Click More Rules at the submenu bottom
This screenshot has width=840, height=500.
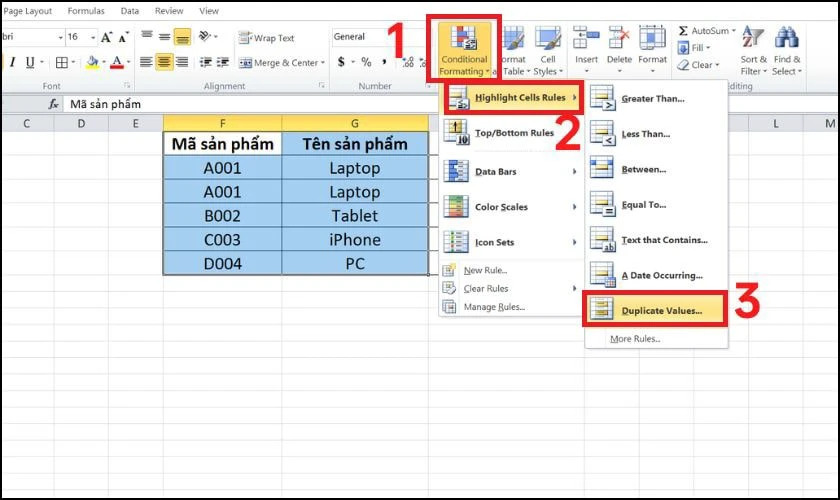[x=635, y=339]
